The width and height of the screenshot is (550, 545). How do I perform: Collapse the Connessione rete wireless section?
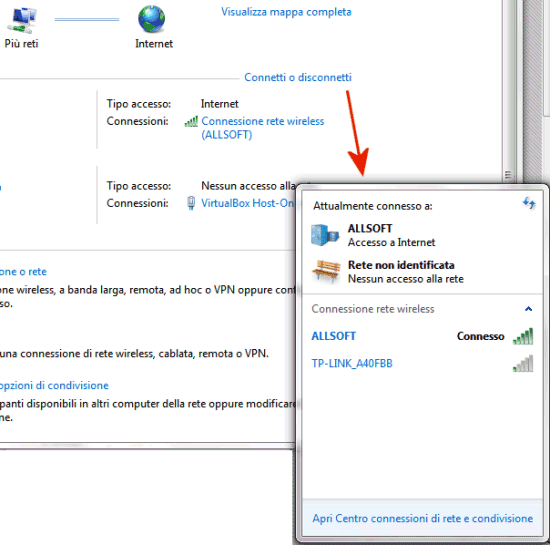(x=529, y=309)
